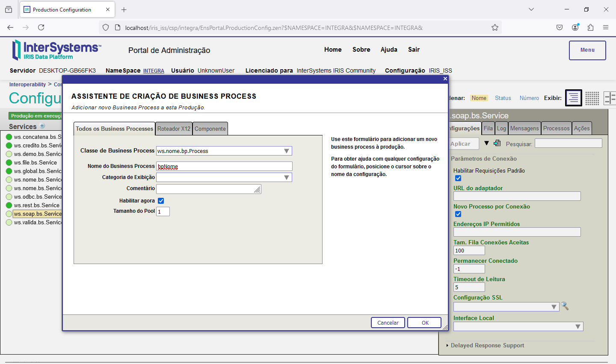Screen dimensions: 616x364
Task: Click the SSL configuration magnifier icon
Action: pos(565,306)
